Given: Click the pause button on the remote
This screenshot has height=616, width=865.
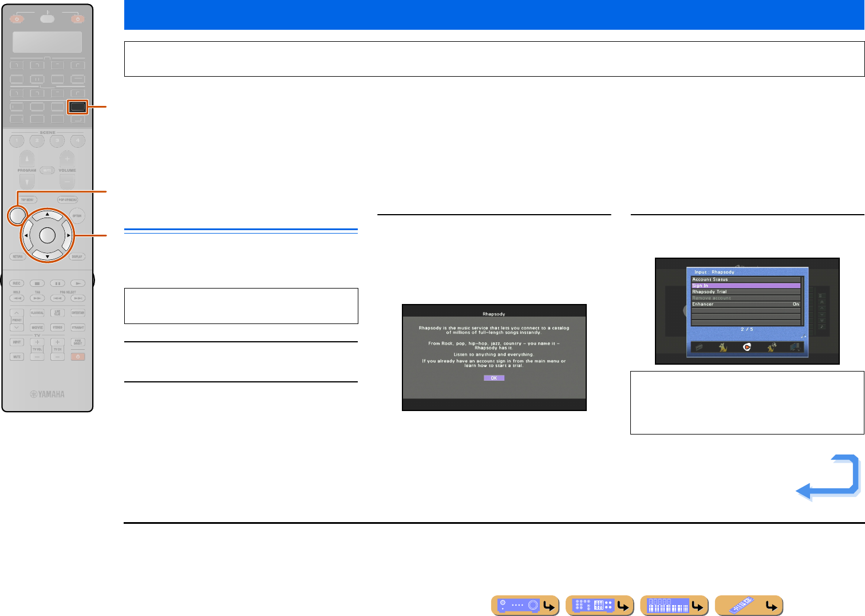Looking at the screenshot, I should pyautogui.click(x=57, y=283).
